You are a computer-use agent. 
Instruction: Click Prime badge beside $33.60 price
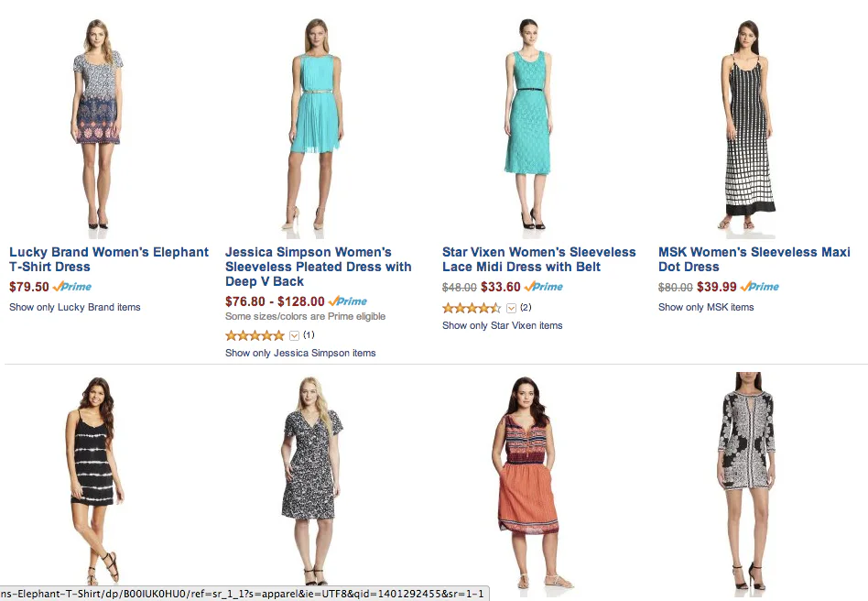coord(544,287)
